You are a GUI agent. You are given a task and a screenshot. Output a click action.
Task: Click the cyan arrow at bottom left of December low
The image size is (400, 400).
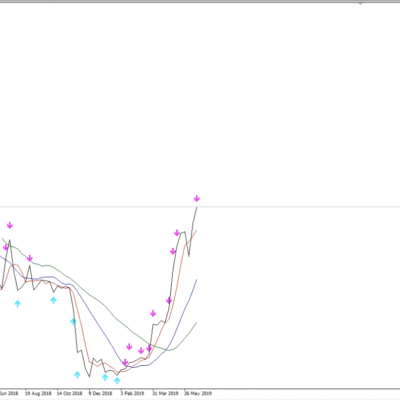click(x=77, y=375)
